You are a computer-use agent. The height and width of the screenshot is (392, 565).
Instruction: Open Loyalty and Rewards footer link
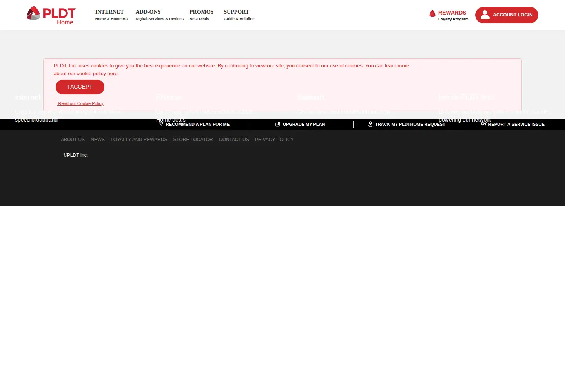139,140
